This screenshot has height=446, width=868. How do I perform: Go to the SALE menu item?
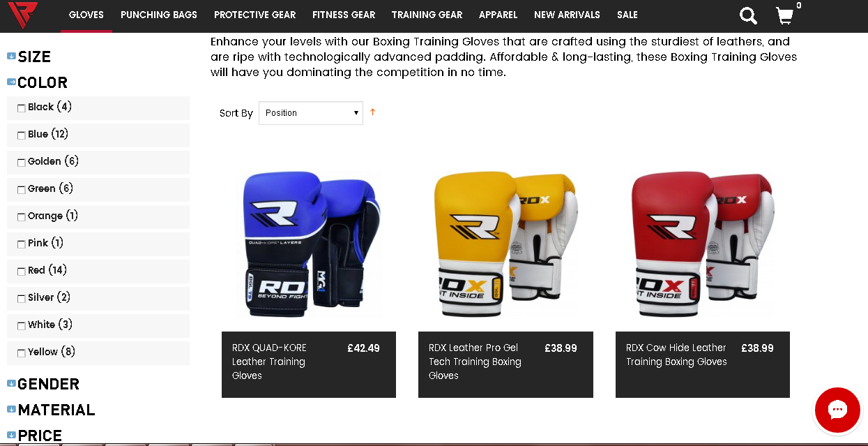pos(627,15)
